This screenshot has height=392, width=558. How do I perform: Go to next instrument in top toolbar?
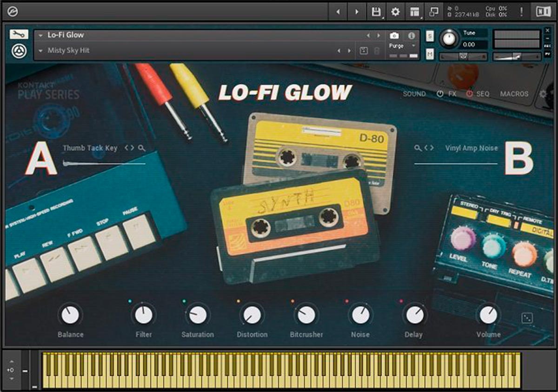point(357,12)
